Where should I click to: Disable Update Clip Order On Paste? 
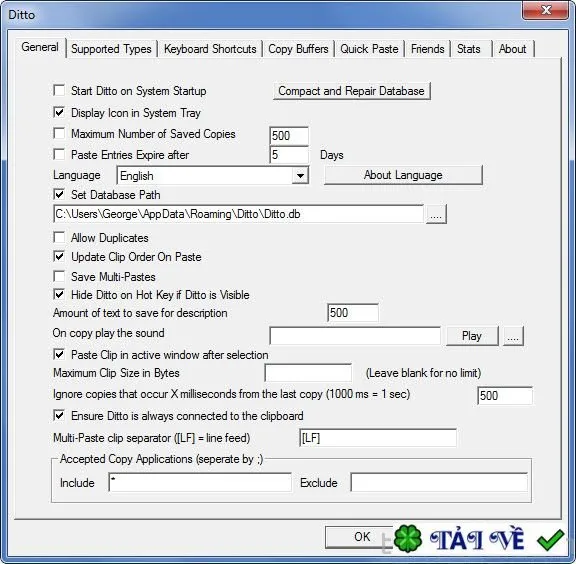pos(59,256)
